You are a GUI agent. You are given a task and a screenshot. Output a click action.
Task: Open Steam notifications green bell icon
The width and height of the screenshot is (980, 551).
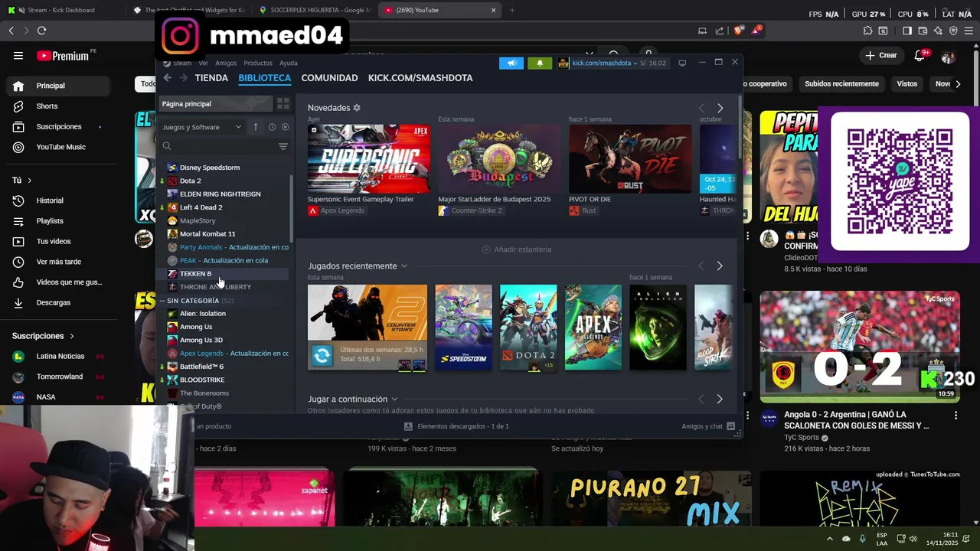coord(540,63)
